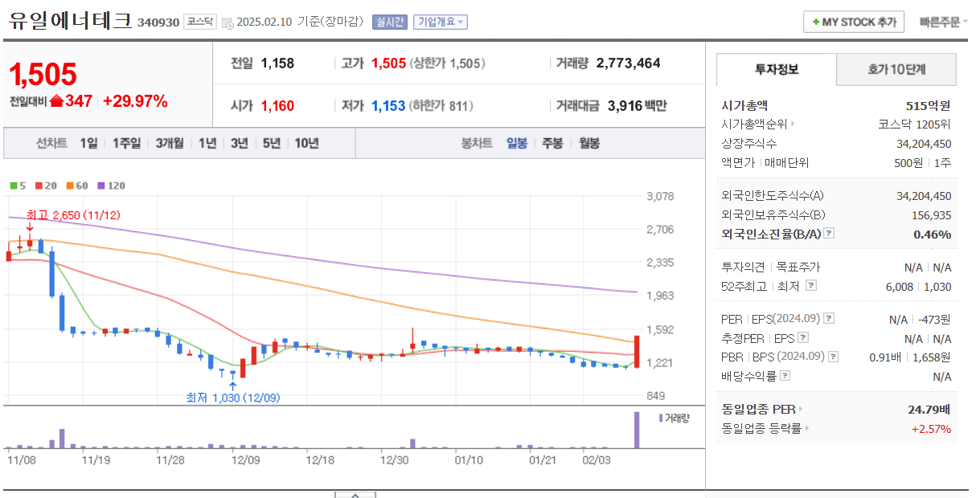This screenshot has width=980, height=498.
Task: Click the help icon next to 배당수익률
Action: 785,376
